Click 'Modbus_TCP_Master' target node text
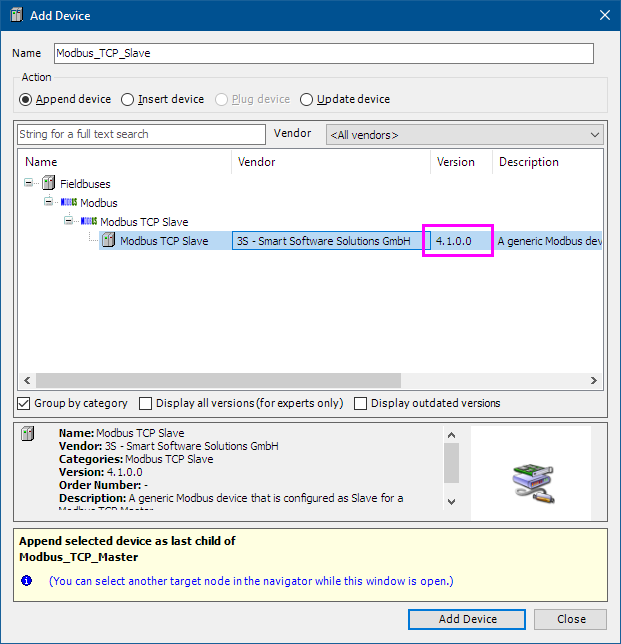 pos(78,557)
